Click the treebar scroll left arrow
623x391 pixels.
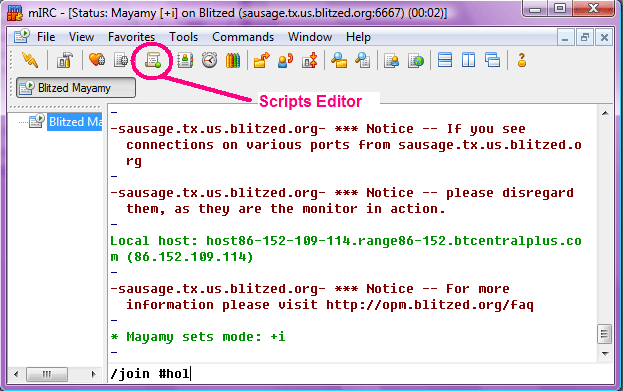coord(16,374)
